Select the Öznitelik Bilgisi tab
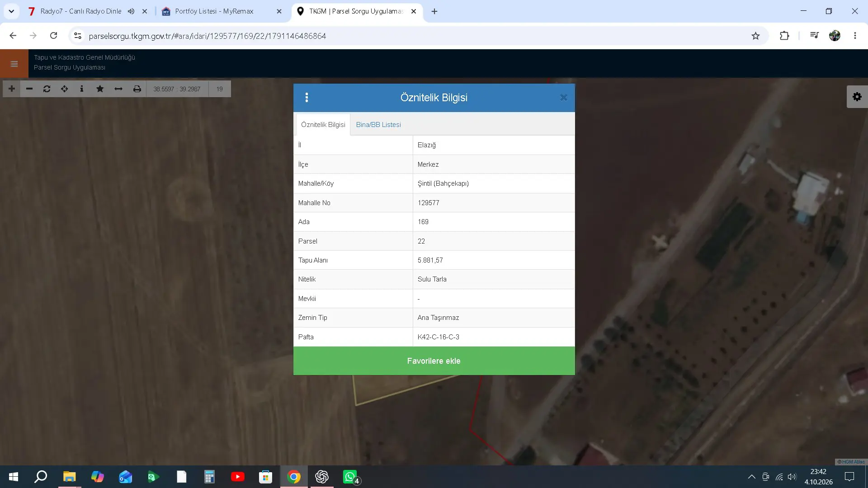868x488 pixels. click(x=323, y=125)
